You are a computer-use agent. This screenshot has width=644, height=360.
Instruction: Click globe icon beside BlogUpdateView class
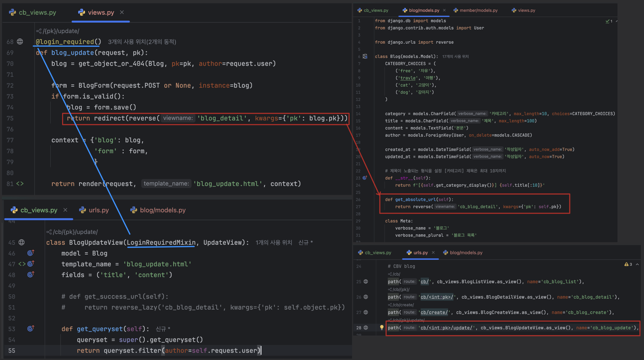[22, 242]
